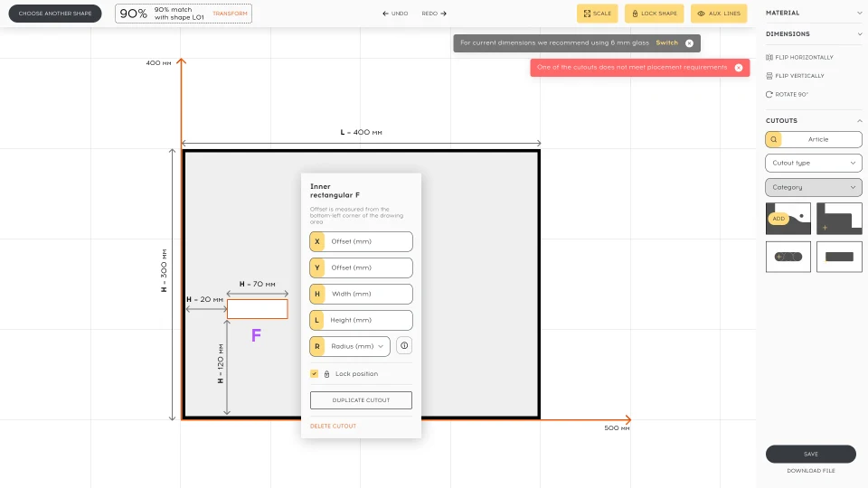Screen dimensions: 868x488
Task: Click the ADD badge on first cutout thumbnail
Action: tap(778, 219)
